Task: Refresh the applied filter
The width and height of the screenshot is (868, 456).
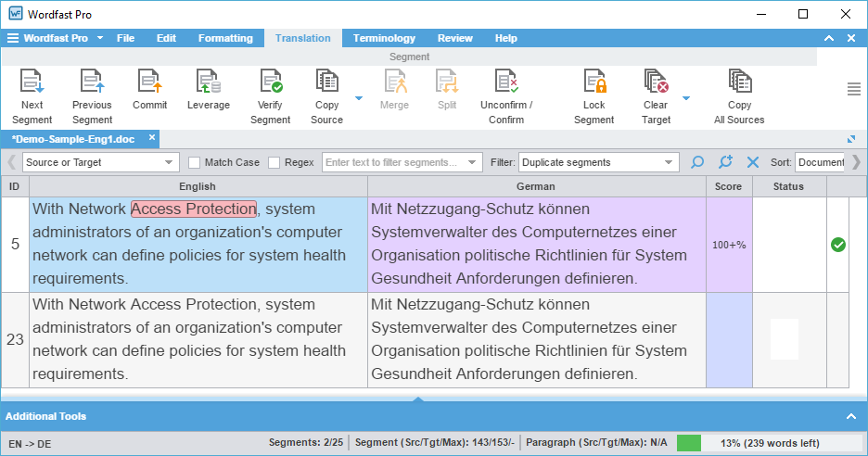Action: (725, 162)
